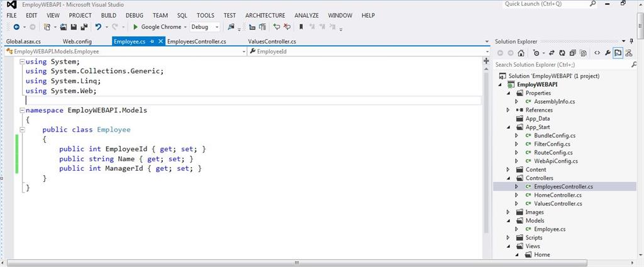Open Properties with the wrench icon

608,53
